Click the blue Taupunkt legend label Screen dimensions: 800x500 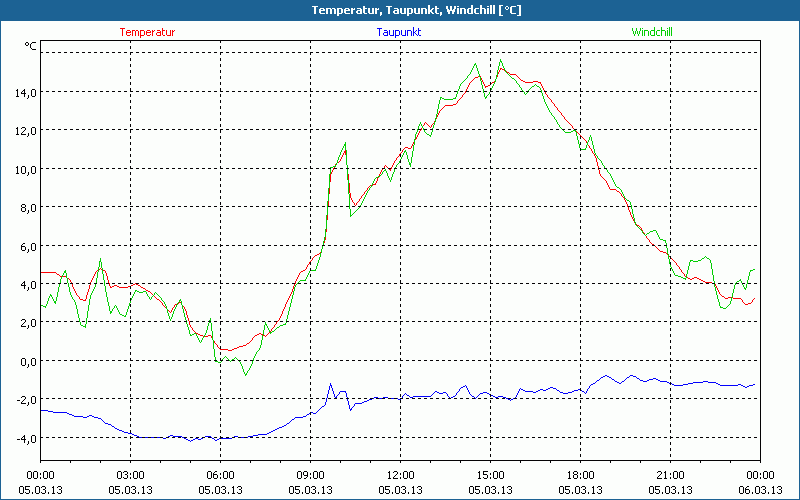pyautogui.click(x=399, y=32)
